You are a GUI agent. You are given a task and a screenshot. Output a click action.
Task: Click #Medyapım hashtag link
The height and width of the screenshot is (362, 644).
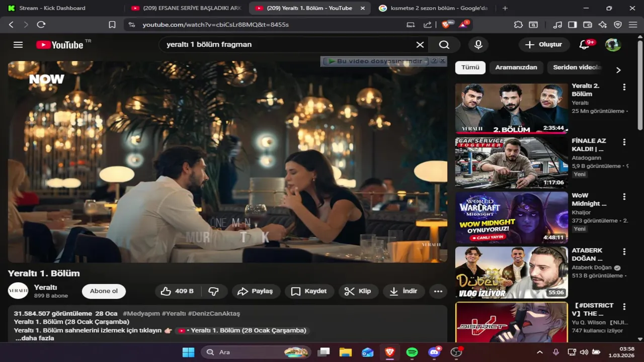pyautogui.click(x=141, y=313)
